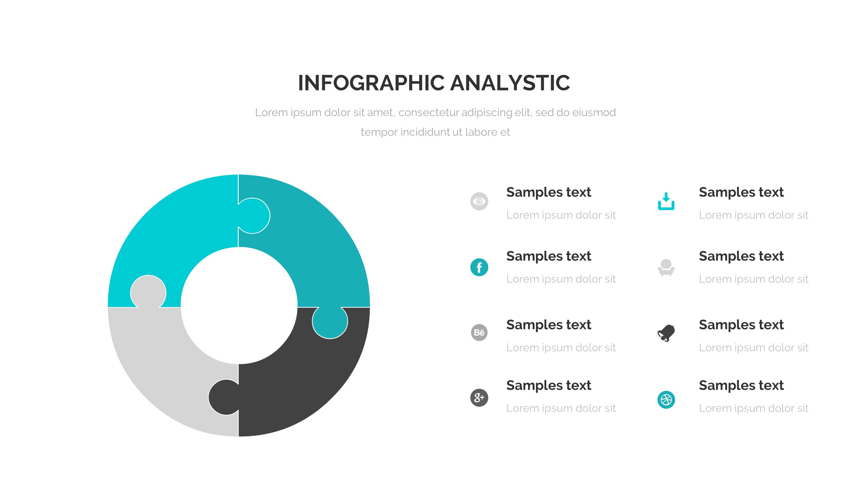This screenshot has height=488, width=868.
Task: Click Samples text heading beside bell icon
Action: click(741, 325)
